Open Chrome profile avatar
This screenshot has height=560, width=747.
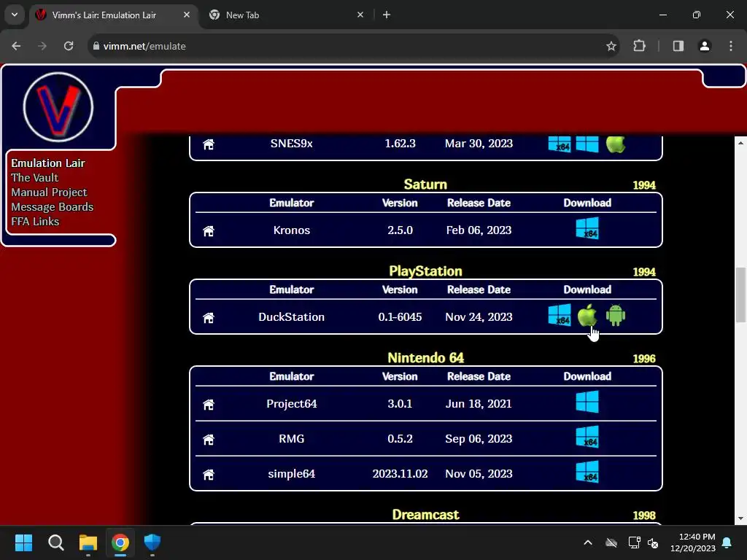point(704,46)
